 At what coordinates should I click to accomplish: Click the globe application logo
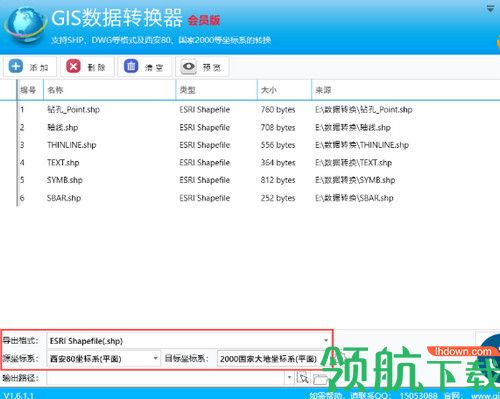click(x=25, y=25)
